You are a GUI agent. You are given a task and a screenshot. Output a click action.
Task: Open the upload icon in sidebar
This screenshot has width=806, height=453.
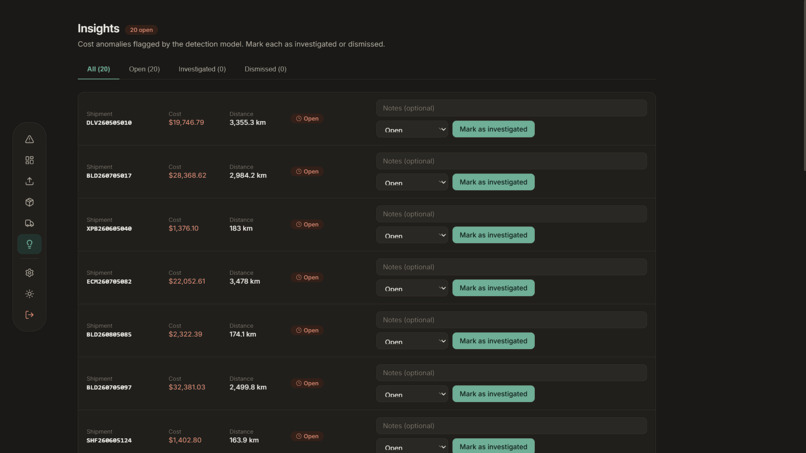(x=29, y=182)
